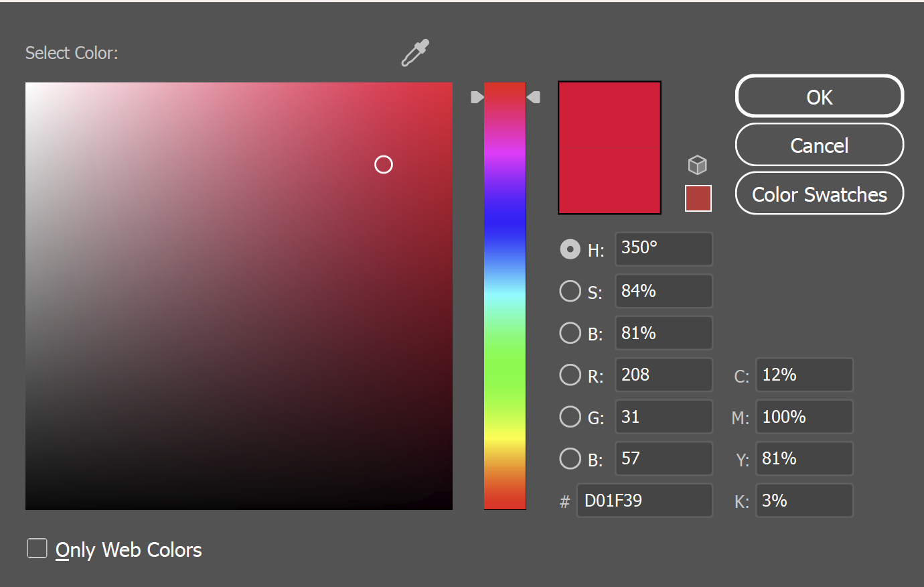Select the eyedropper tool
Viewport: 924px width, 587px height.
pos(415,53)
